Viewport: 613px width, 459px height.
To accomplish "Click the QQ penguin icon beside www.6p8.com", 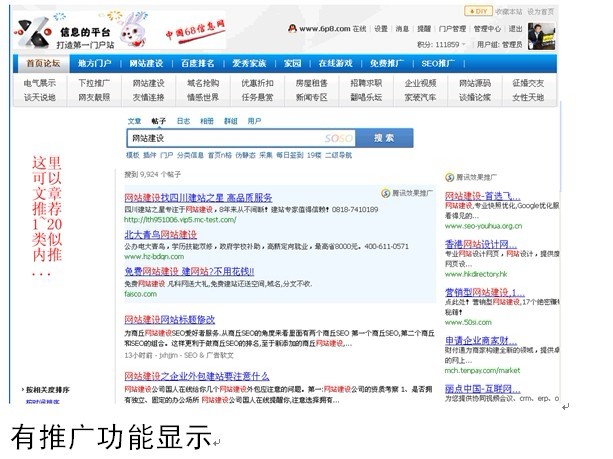I will pos(292,29).
